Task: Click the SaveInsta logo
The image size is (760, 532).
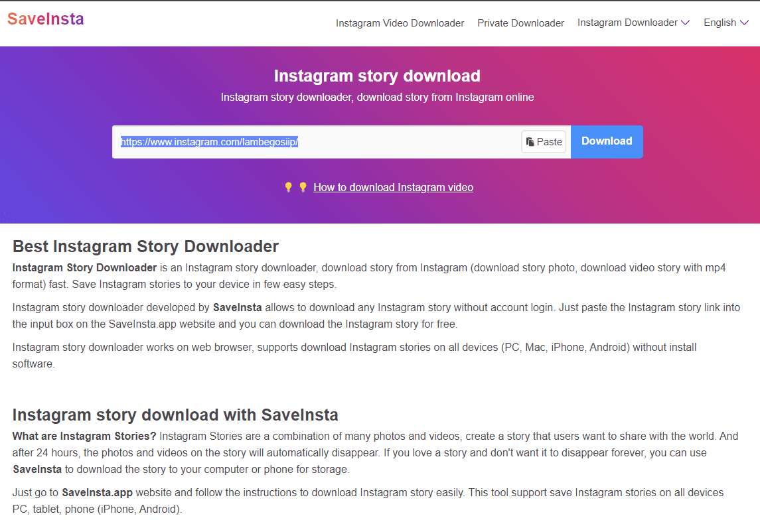Action: [44, 19]
